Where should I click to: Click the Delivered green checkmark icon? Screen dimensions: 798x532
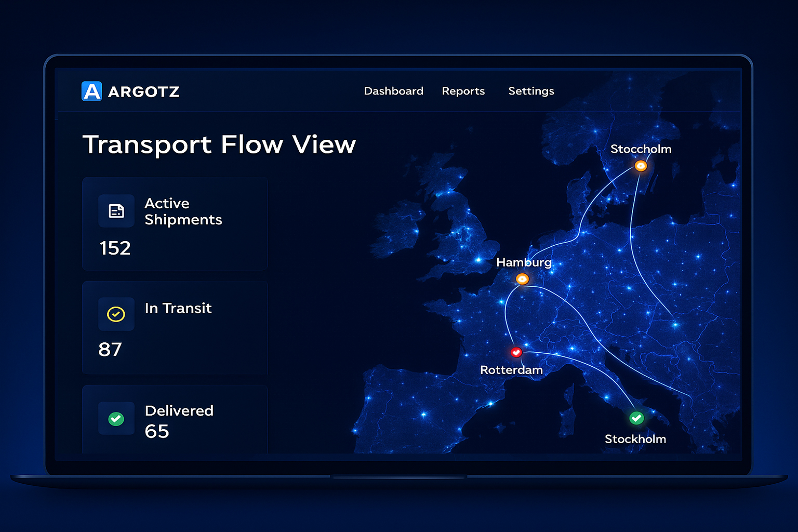[x=116, y=418]
